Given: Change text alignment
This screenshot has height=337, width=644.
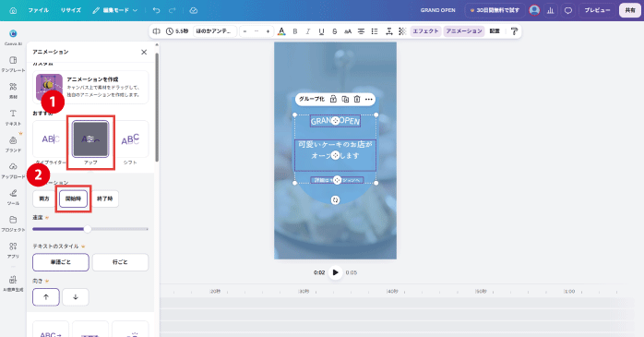Looking at the screenshot, I should pyautogui.click(x=361, y=31).
